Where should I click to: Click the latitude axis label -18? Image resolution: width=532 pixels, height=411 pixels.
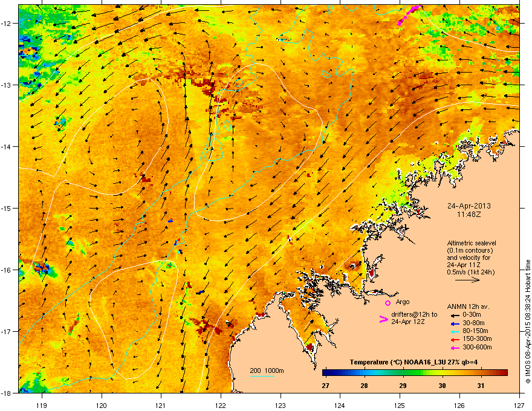click(x=7, y=393)
